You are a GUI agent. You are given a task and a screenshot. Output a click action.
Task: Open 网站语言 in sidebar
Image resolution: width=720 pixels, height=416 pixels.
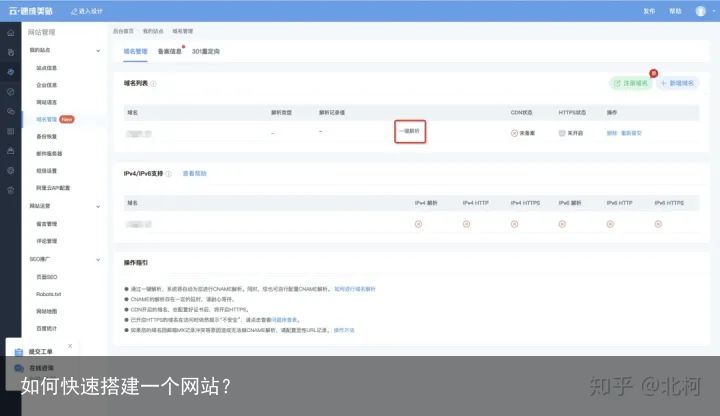46,102
